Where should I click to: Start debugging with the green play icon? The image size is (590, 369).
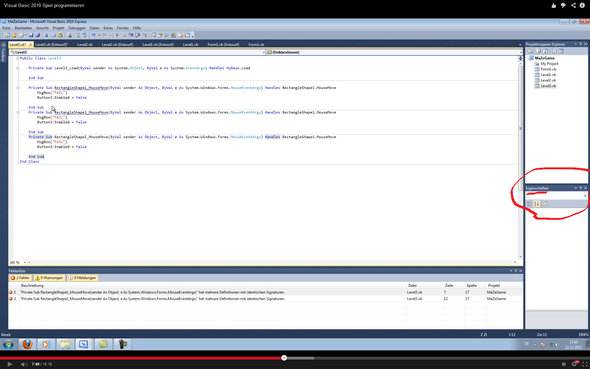[x=117, y=35]
